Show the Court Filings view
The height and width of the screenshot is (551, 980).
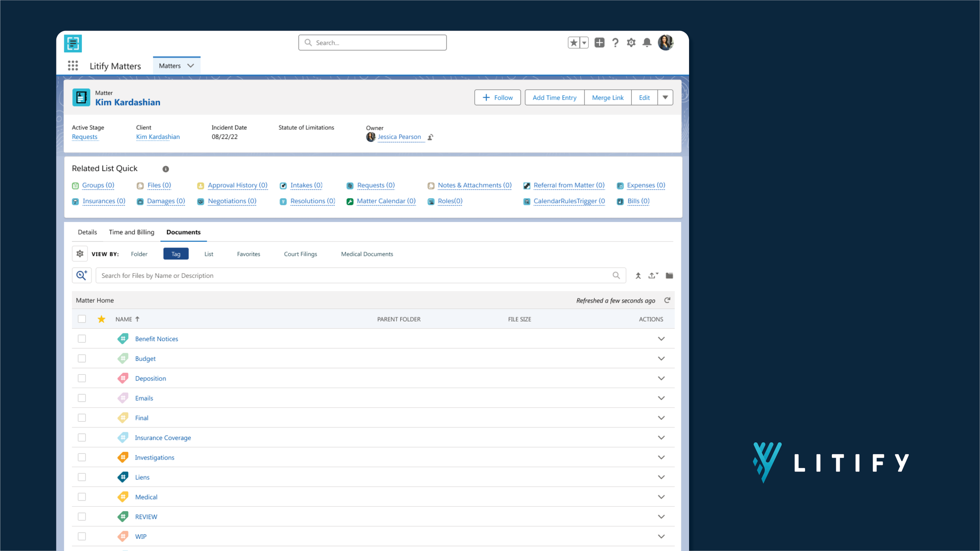coord(301,254)
